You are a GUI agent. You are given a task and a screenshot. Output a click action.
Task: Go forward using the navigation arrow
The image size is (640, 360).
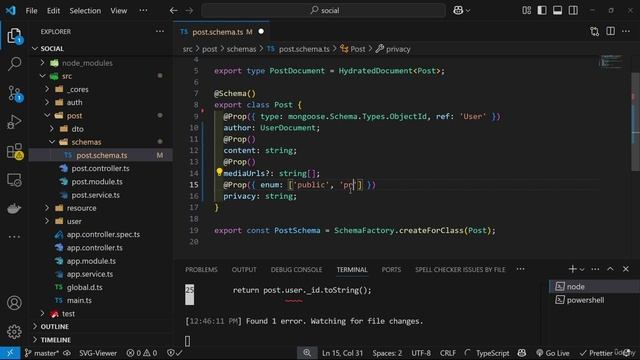click(x=189, y=11)
